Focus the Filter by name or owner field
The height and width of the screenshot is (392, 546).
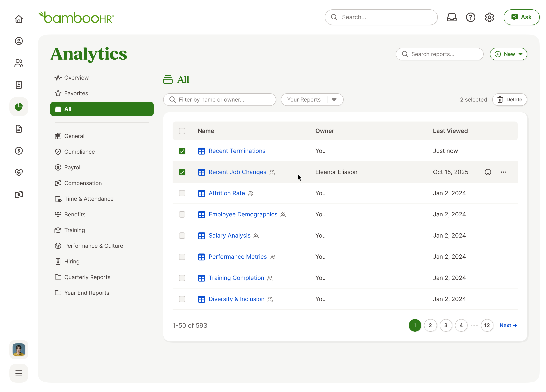[219, 100]
